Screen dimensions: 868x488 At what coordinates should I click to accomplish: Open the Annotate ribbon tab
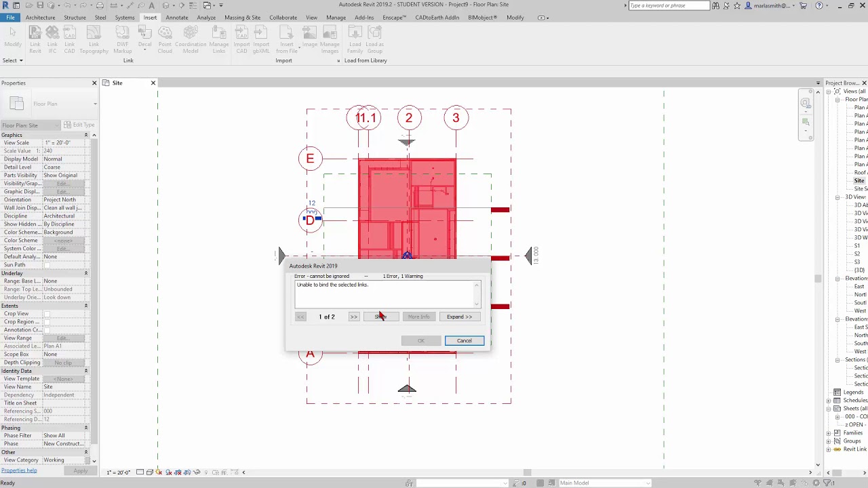[177, 18]
